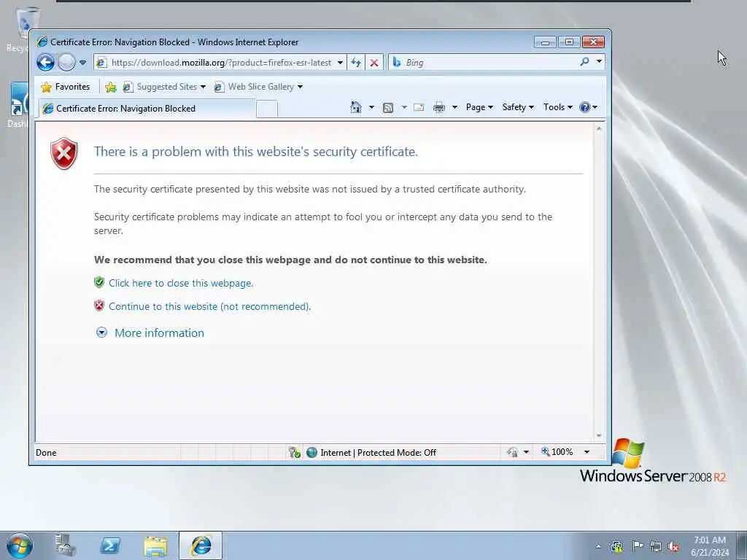Click 'Done' status bar text
The image size is (747, 560).
[46, 452]
